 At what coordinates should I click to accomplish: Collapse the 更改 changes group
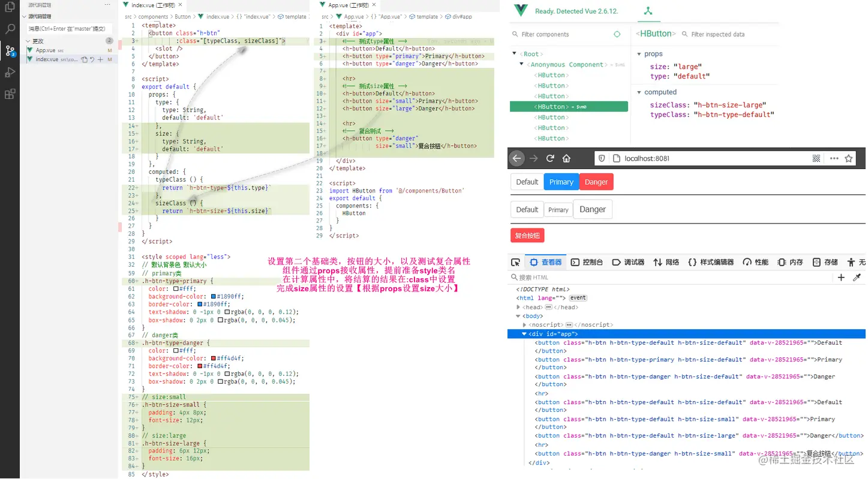pyautogui.click(x=28, y=41)
